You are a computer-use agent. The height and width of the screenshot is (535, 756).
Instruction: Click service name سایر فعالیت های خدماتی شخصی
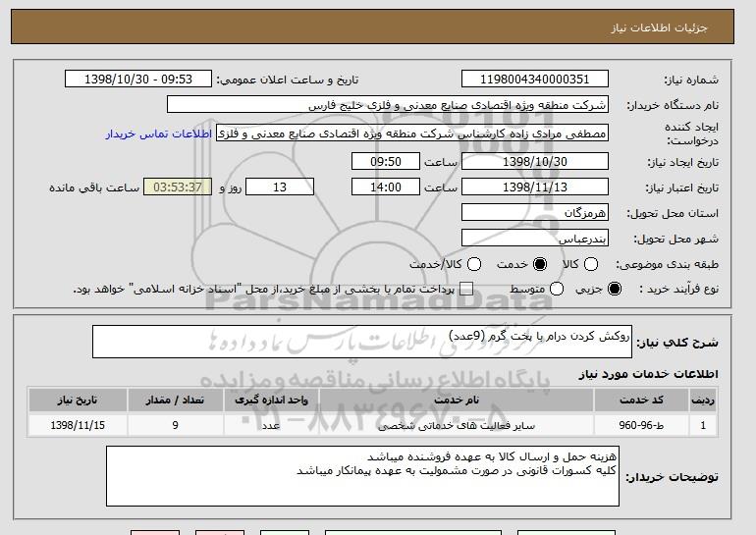pyautogui.click(x=457, y=426)
